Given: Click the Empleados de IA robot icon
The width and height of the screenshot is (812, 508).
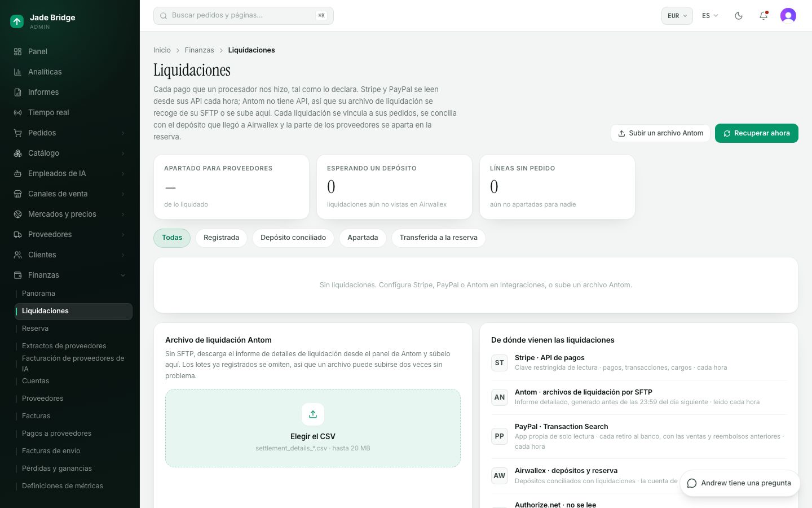Looking at the screenshot, I should (17, 173).
